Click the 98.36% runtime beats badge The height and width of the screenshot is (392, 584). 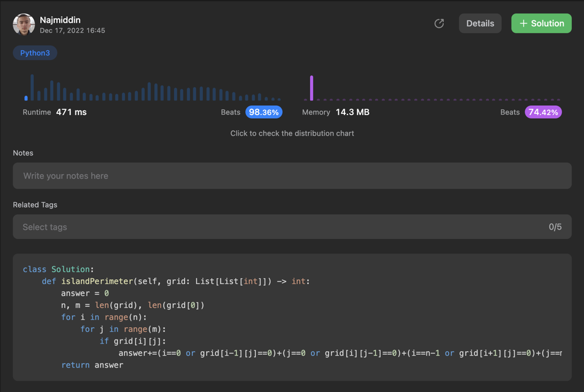pos(263,112)
